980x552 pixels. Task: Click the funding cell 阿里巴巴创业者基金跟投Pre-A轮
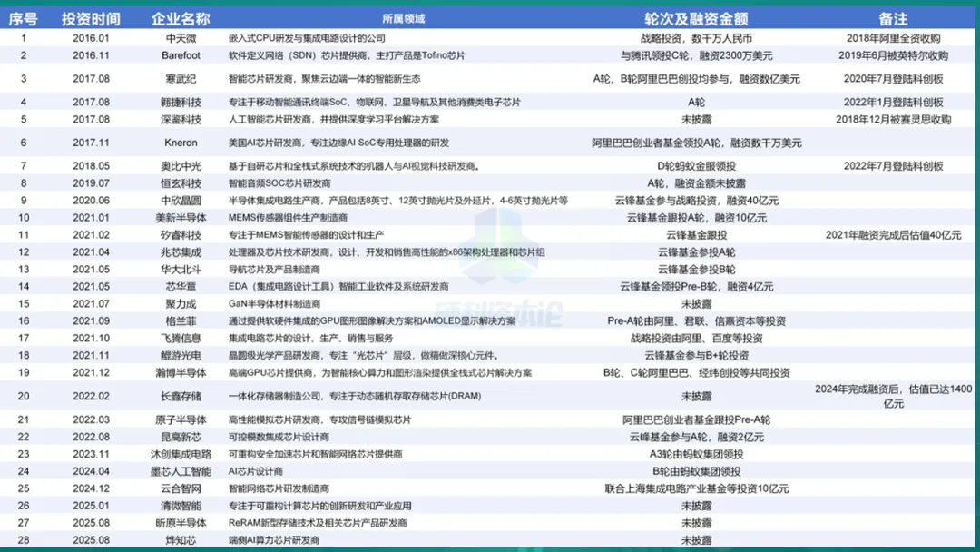[x=696, y=419]
